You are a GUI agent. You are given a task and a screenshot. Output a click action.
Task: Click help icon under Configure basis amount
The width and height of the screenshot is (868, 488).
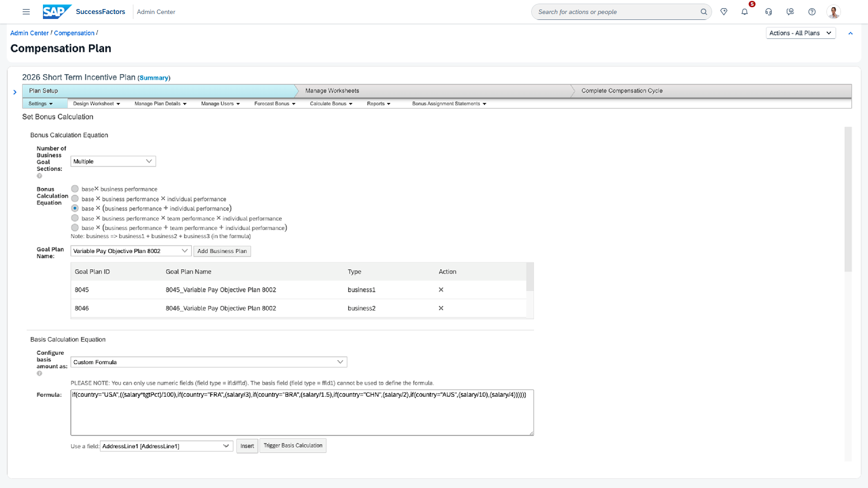click(39, 373)
